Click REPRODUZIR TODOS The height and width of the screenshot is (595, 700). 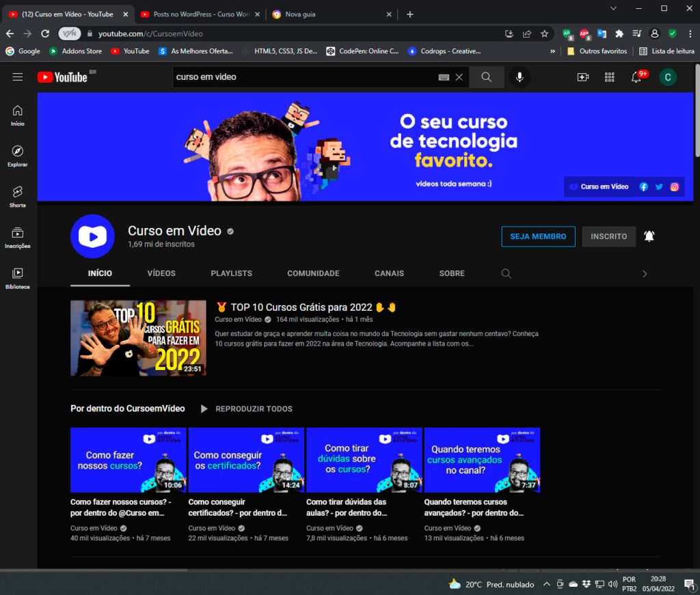click(247, 409)
